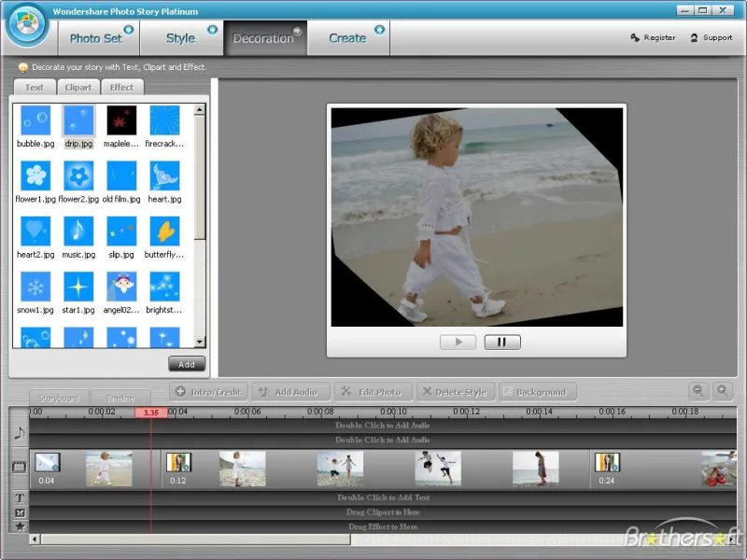Select the bubble.jpg effect thumbnail
Screen dimensions: 747x560
35,120
